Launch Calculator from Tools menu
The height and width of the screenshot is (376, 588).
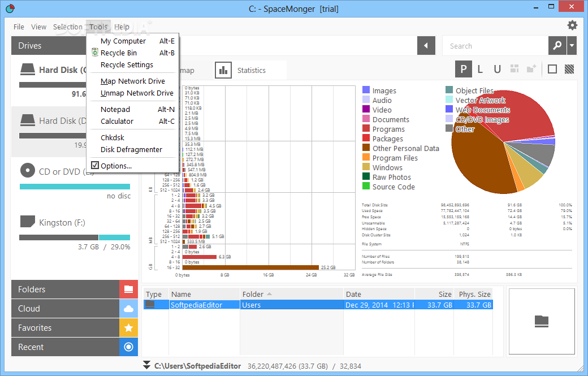coord(133,122)
